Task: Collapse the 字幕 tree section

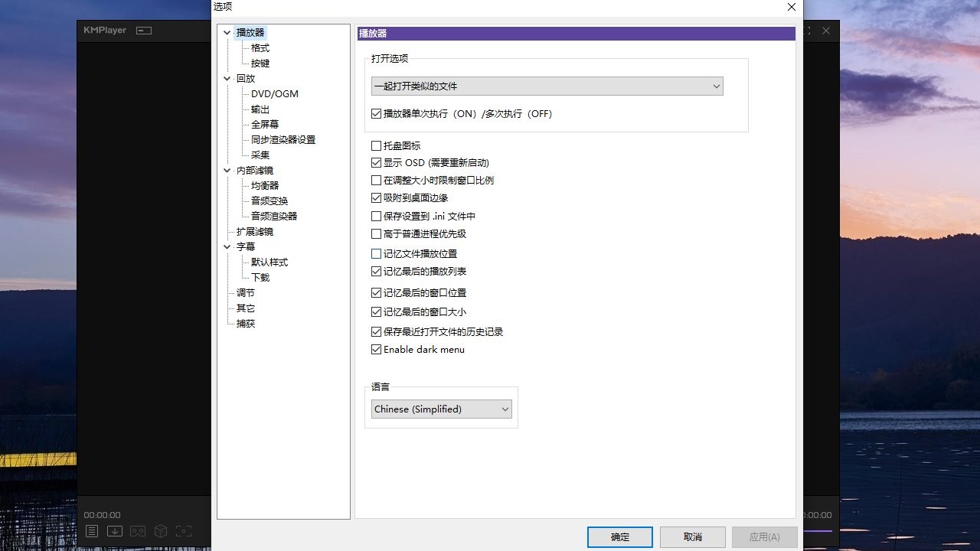Action: point(227,246)
